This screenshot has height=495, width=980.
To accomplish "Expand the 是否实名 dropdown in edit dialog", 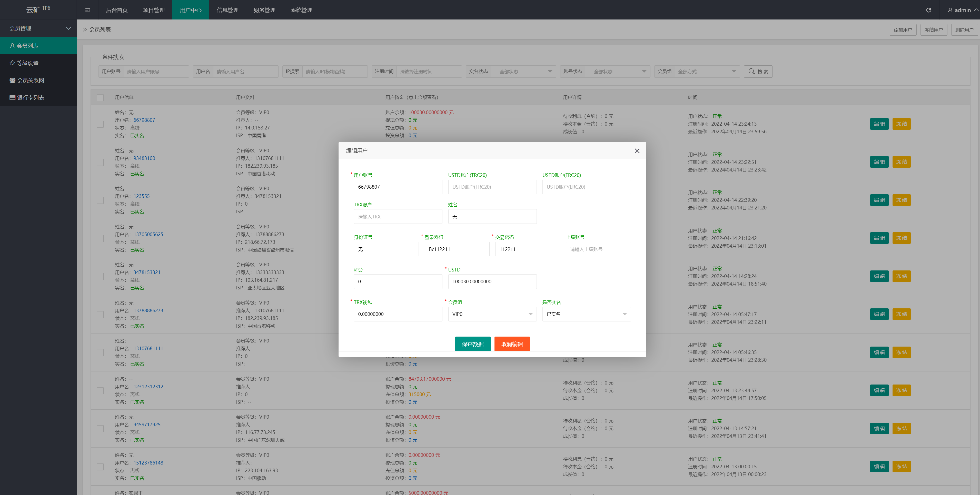I will coord(623,314).
